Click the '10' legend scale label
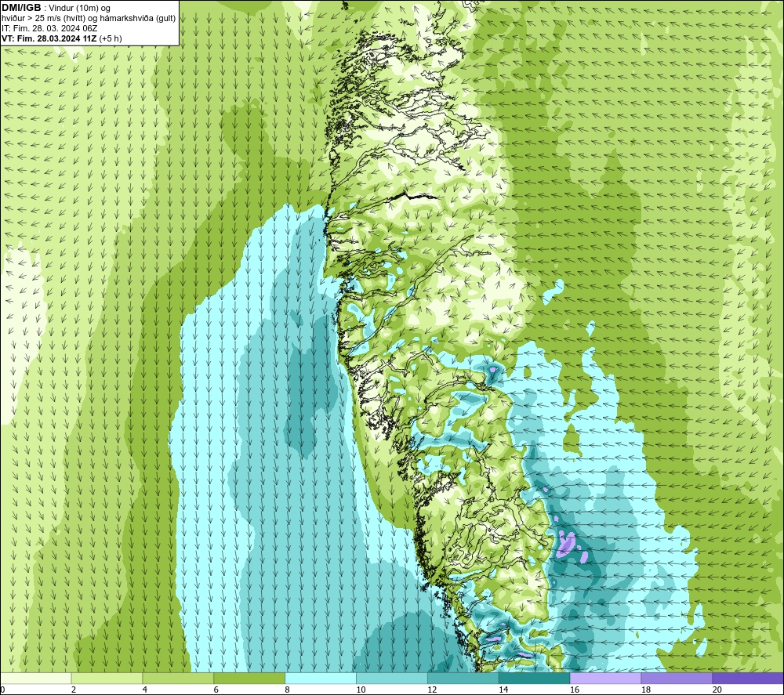Screen dimensions: 784x695 (x=361, y=690)
